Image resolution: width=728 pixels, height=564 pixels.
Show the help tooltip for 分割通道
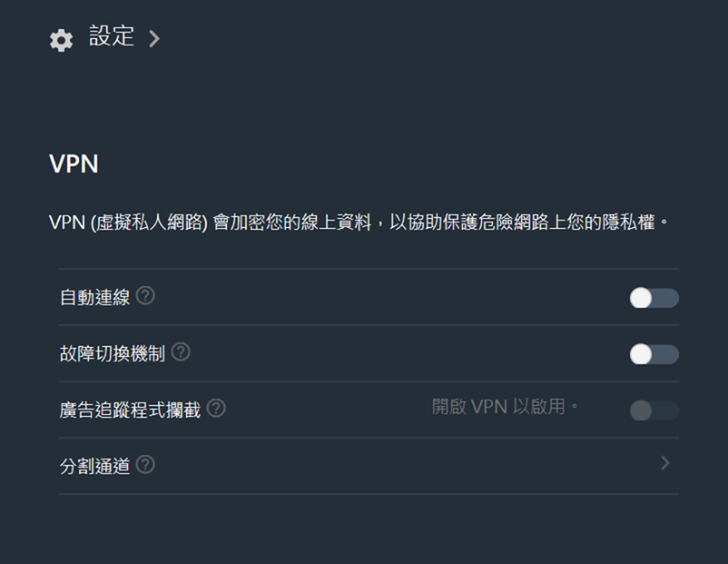pyautogui.click(x=145, y=465)
